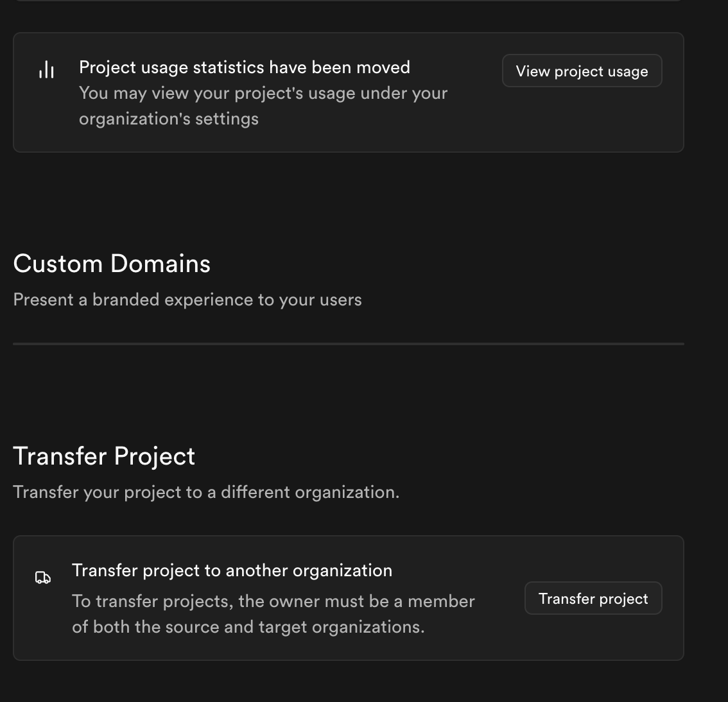Click "Transfer your project to a different organization." subtitle
The width and height of the screenshot is (728, 702).
click(206, 492)
